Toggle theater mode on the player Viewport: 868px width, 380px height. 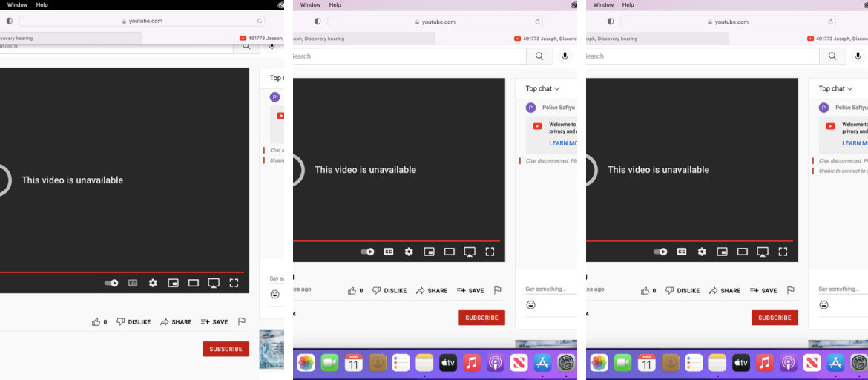point(450,252)
